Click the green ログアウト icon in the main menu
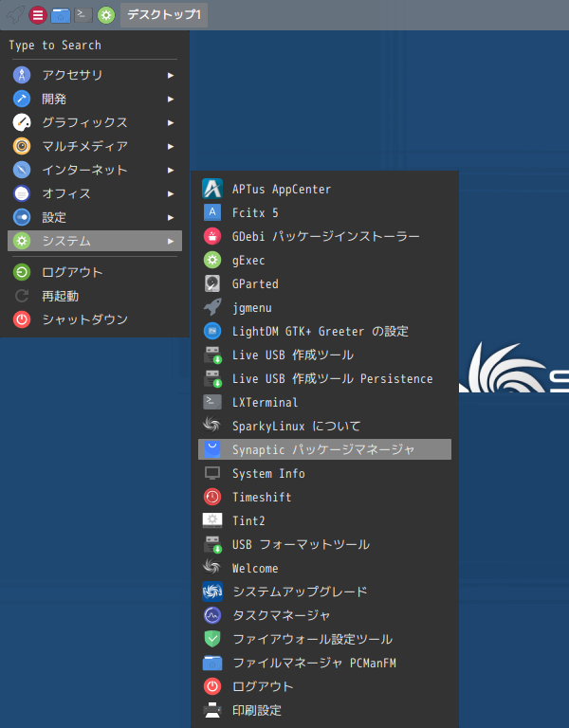The height and width of the screenshot is (728, 569). tap(22, 272)
